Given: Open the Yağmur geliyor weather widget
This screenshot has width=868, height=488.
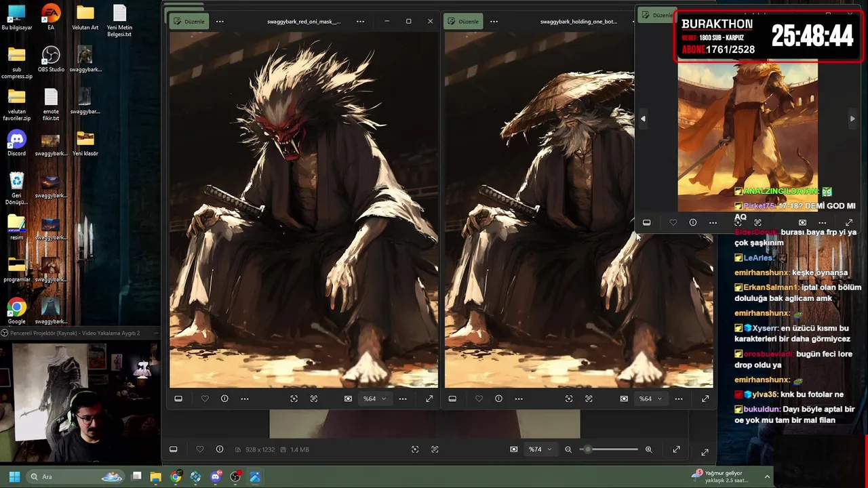Looking at the screenshot, I should click(720, 476).
